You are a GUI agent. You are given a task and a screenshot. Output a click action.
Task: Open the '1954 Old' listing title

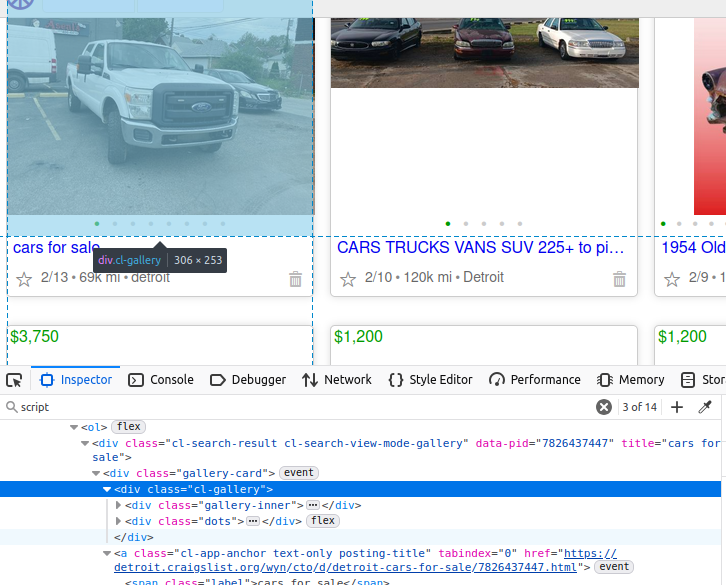point(693,248)
